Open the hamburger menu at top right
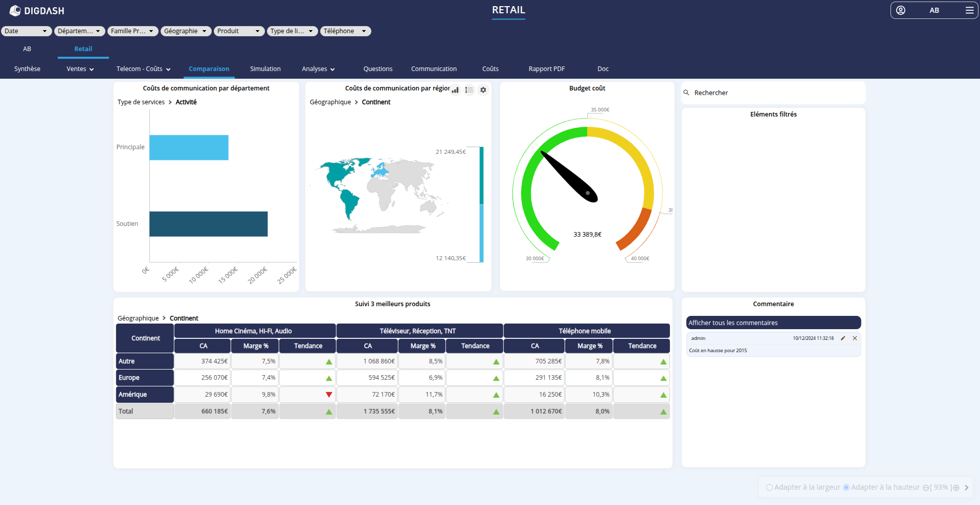 click(969, 10)
